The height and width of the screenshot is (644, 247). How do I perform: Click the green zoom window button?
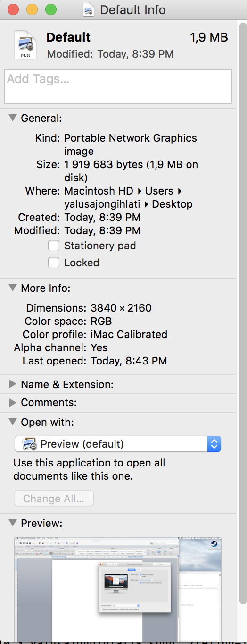pos(50,9)
